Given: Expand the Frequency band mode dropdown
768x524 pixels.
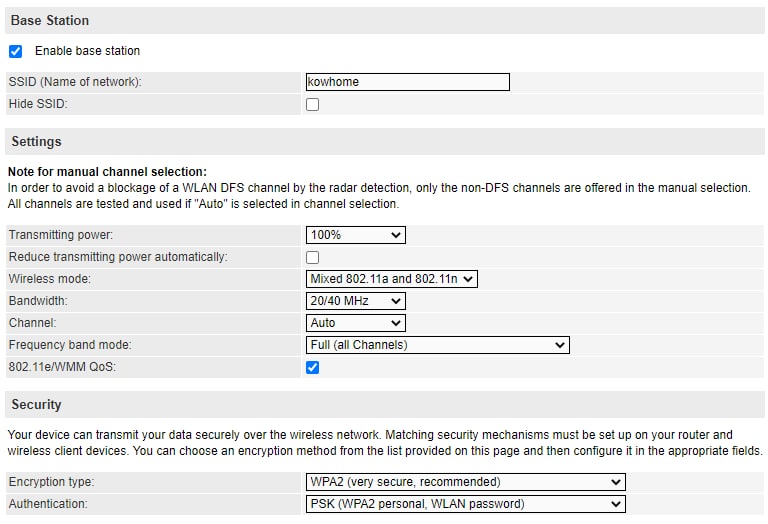Looking at the screenshot, I should [x=437, y=345].
